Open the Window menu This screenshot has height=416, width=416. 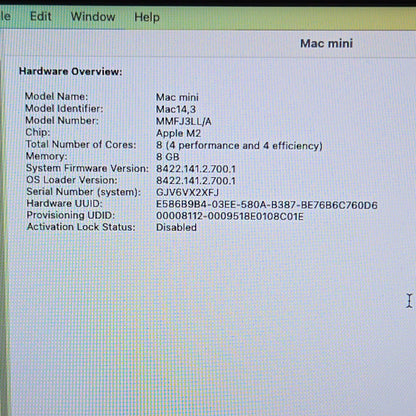coord(93,17)
